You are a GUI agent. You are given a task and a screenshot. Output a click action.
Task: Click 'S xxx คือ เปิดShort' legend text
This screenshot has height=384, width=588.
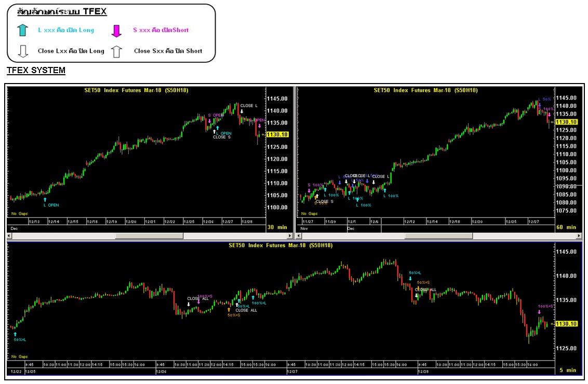(x=161, y=30)
